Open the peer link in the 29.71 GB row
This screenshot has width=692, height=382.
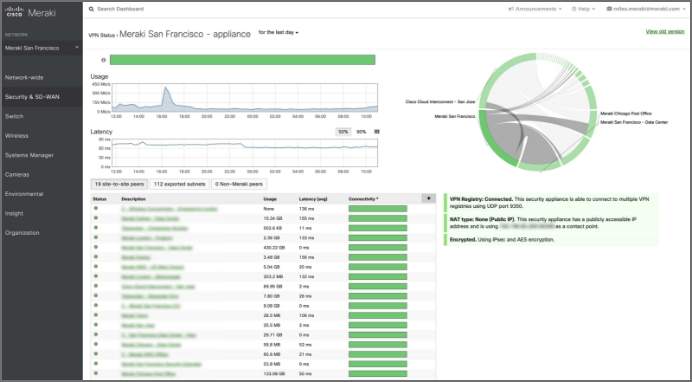click(x=158, y=335)
